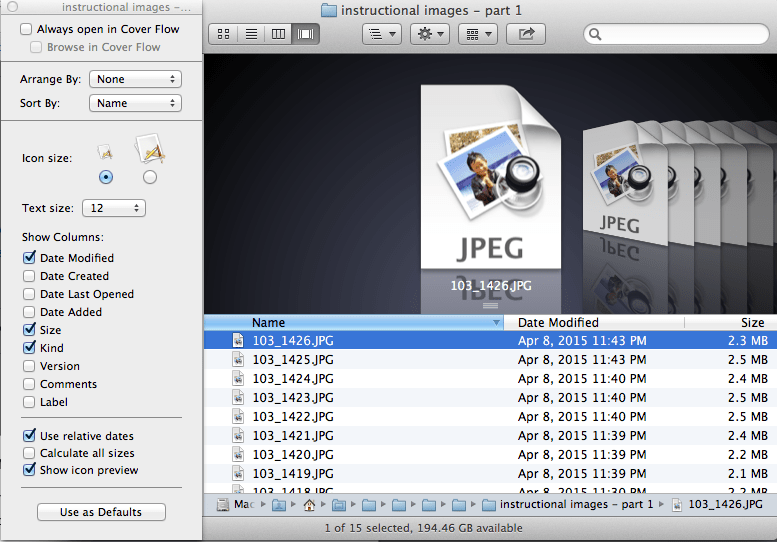The width and height of the screenshot is (777, 542).
Task: Select the Cover Flow view button
Action: click(x=306, y=34)
